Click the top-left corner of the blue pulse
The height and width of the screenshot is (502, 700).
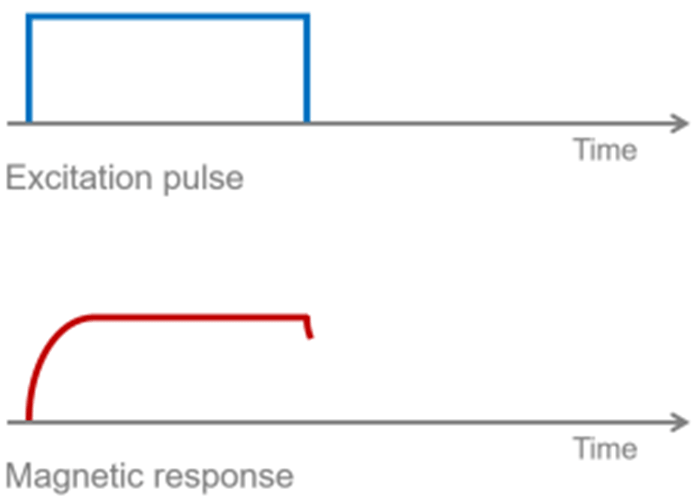[x=29, y=16]
